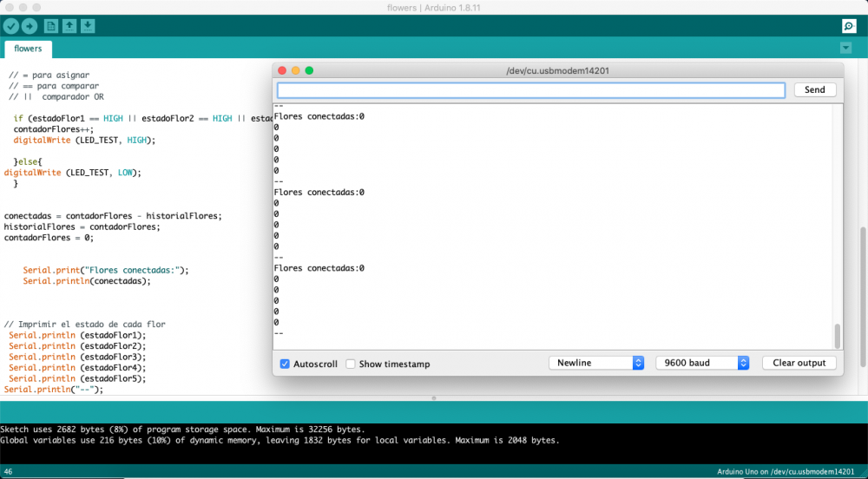Click the serial monitor text input field

pyautogui.click(x=531, y=90)
